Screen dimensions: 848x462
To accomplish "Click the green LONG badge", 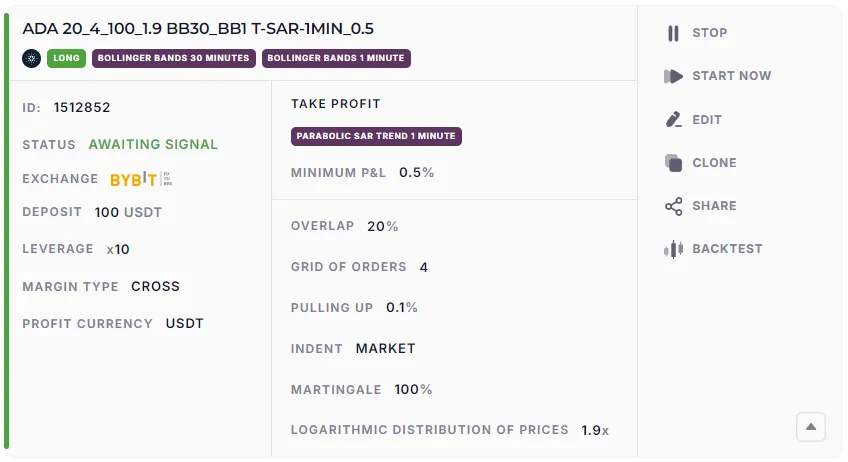I will [66, 58].
